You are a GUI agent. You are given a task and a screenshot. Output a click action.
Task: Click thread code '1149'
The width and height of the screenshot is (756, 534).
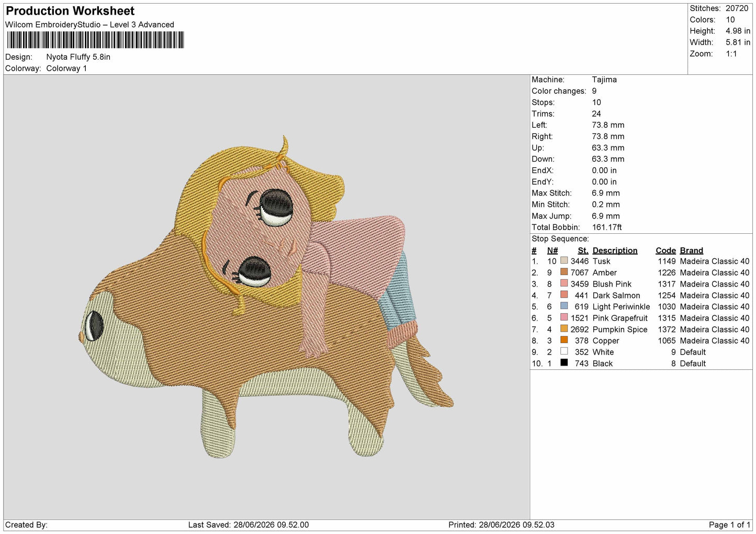[x=667, y=261]
